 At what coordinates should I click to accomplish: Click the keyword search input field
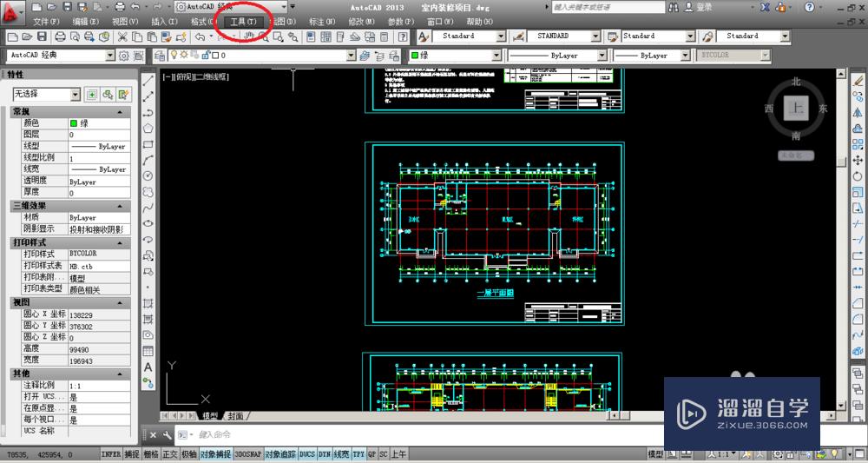[608, 7]
